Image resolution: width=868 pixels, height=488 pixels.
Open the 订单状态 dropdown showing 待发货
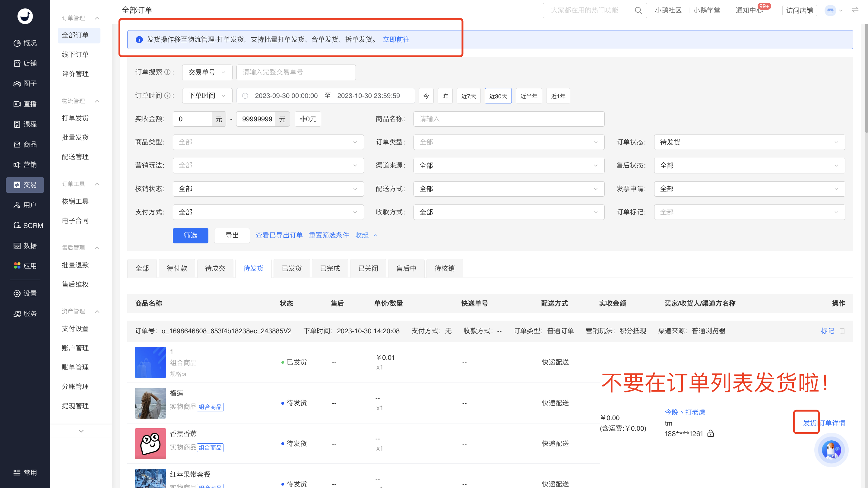tap(749, 142)
